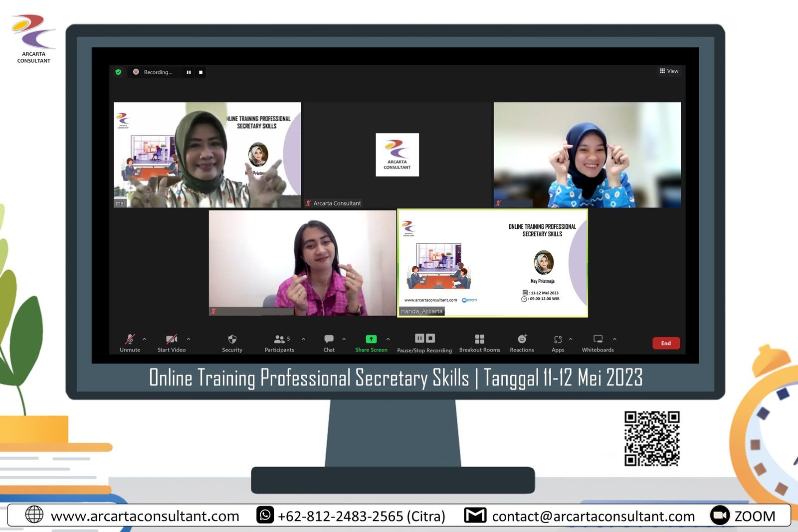Viewport: 798px width, 532px height.
Task: Unmute the microphone
Action: 129,339
